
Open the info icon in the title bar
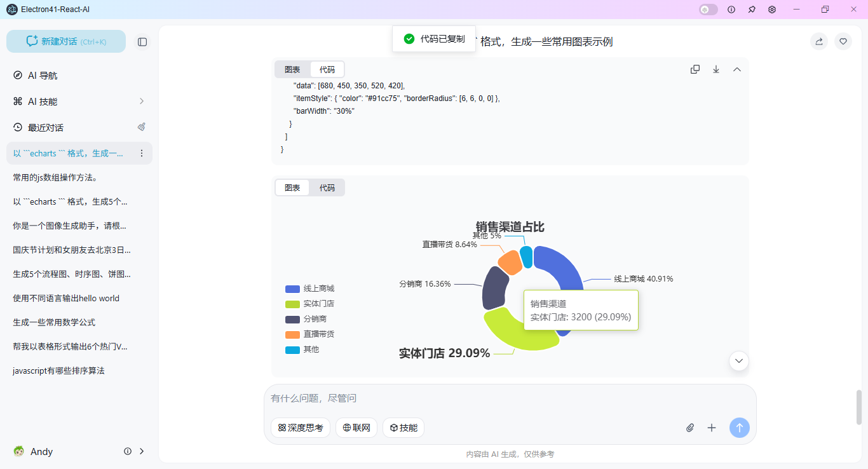(x=731, y=10)
